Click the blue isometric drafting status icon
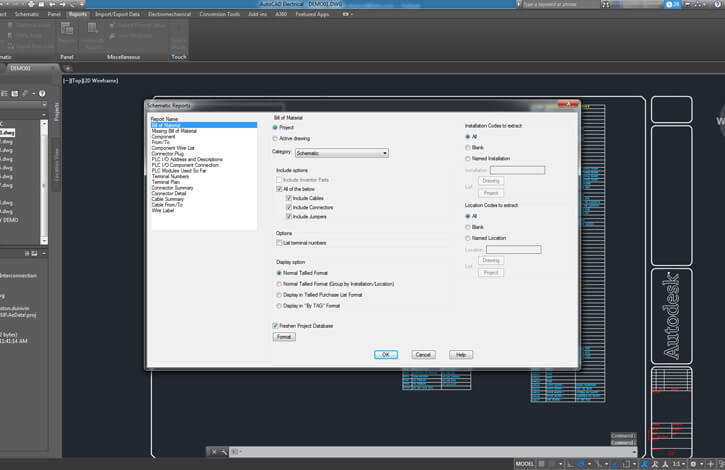725x470 pixels. (581, 464)
